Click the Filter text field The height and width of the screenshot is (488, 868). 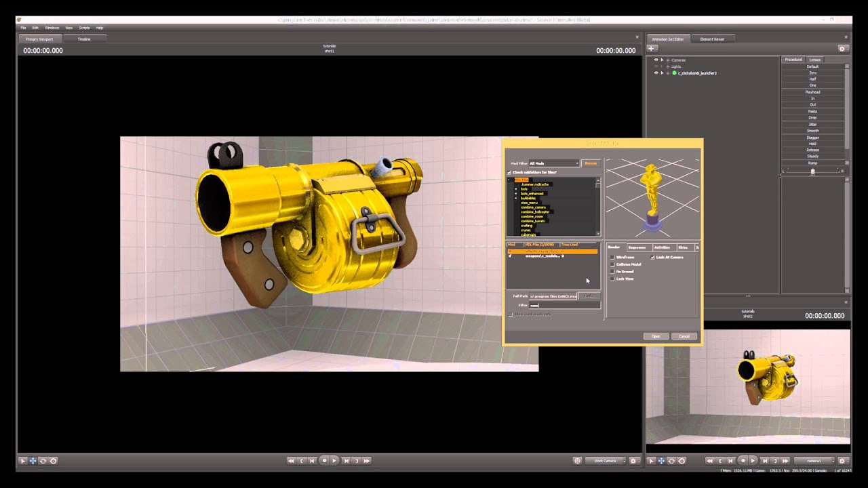click(x=564, y=305)
